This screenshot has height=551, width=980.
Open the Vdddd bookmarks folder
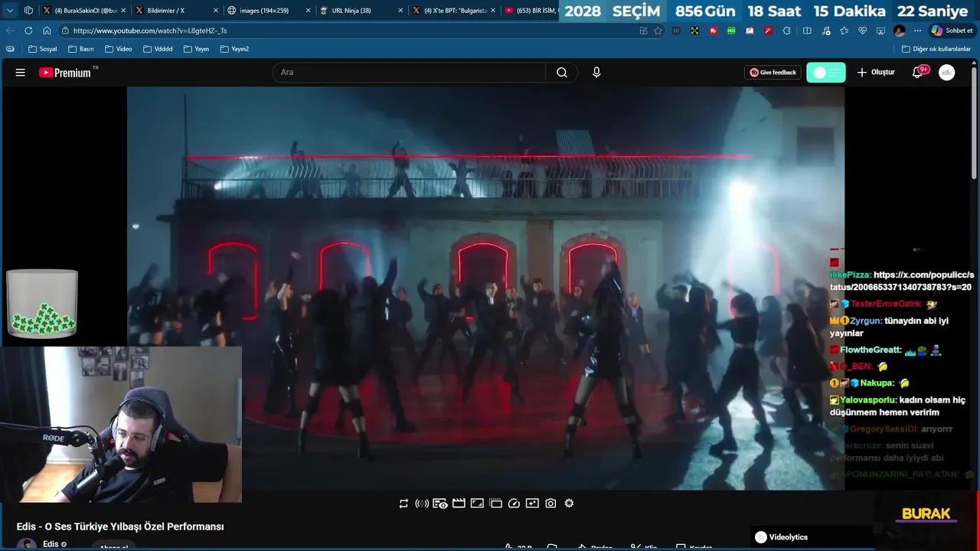[157, 49]
